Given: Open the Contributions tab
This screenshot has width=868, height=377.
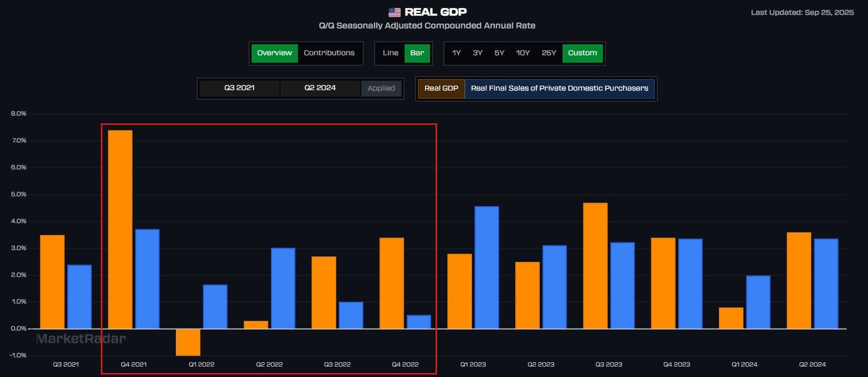Looking at the screenshot, I should (329, 53).
